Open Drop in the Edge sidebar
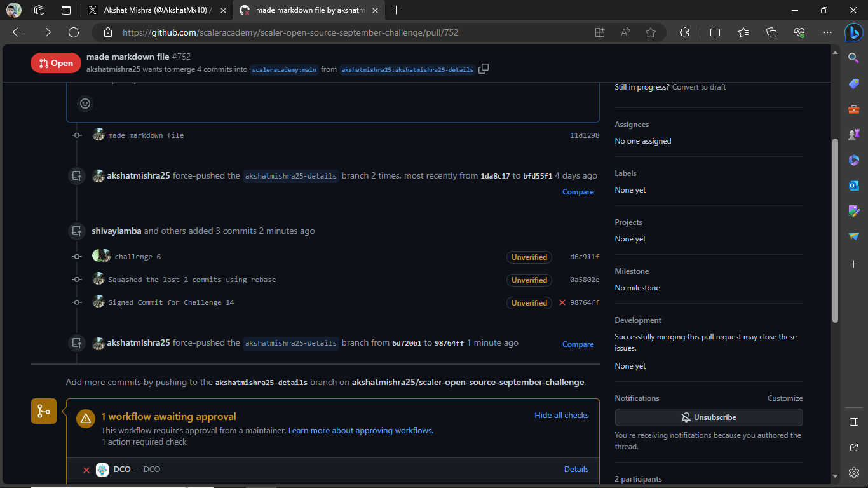868x488 pixels. (x=853, y=236)
